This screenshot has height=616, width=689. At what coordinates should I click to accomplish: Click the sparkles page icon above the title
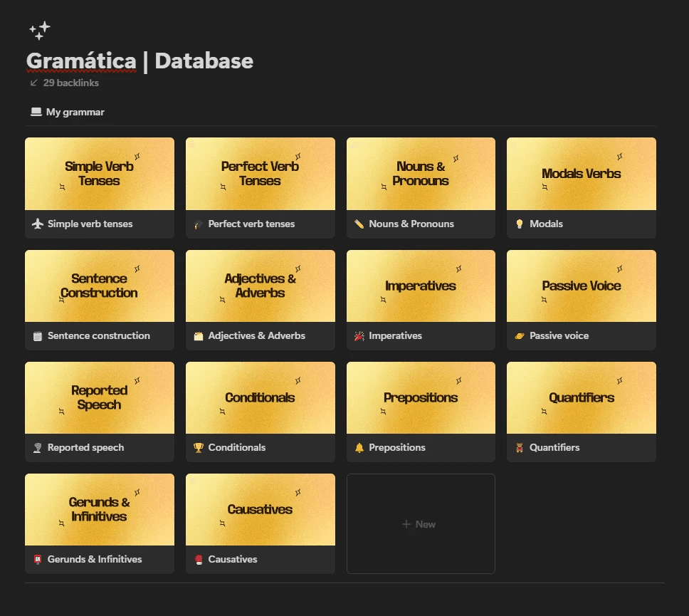pos(40,31)
